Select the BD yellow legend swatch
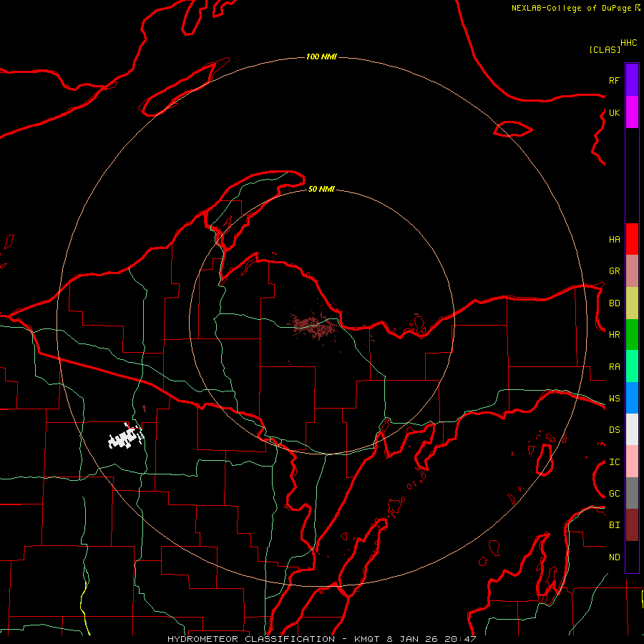644x644 pixels. 632,303
